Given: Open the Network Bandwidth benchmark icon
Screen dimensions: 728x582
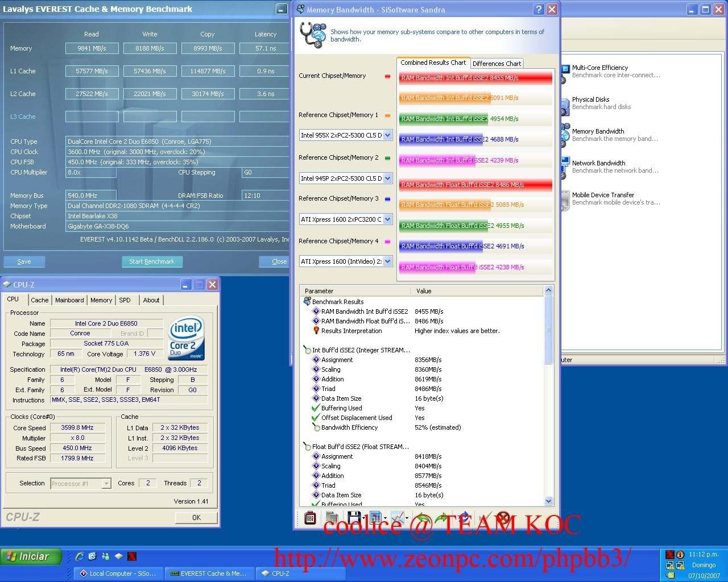Looking at the screenshot, I should coord(565,167).
